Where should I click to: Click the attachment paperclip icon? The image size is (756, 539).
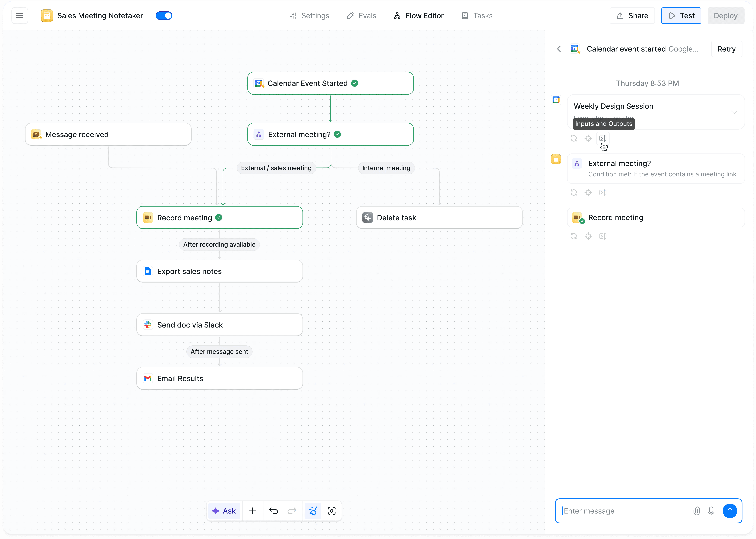click(697, 511)
